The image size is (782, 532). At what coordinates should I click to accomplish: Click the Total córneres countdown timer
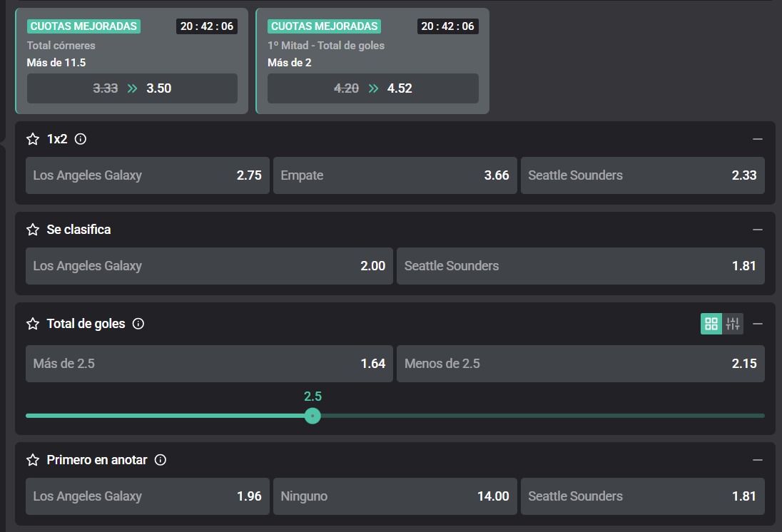tap(207, 26)
